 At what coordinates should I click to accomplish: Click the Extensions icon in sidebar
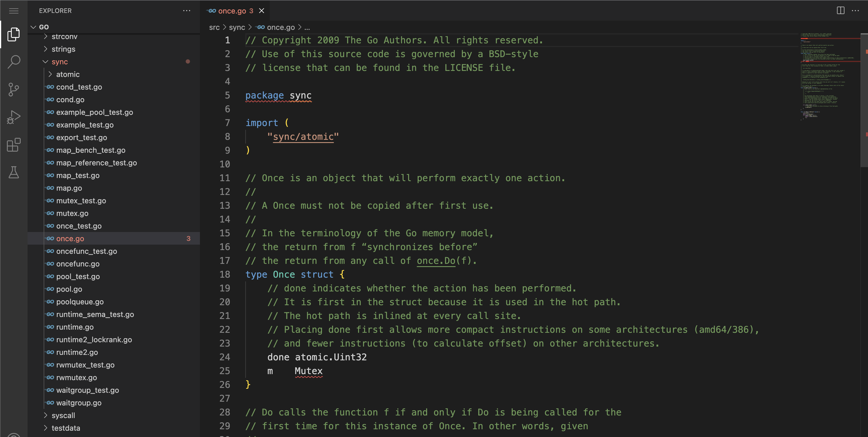(13, 145)
